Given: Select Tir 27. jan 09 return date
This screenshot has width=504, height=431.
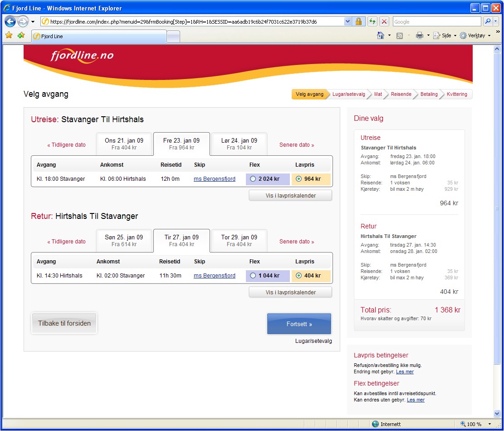Looking at the screenshot, I should point(181,240).
